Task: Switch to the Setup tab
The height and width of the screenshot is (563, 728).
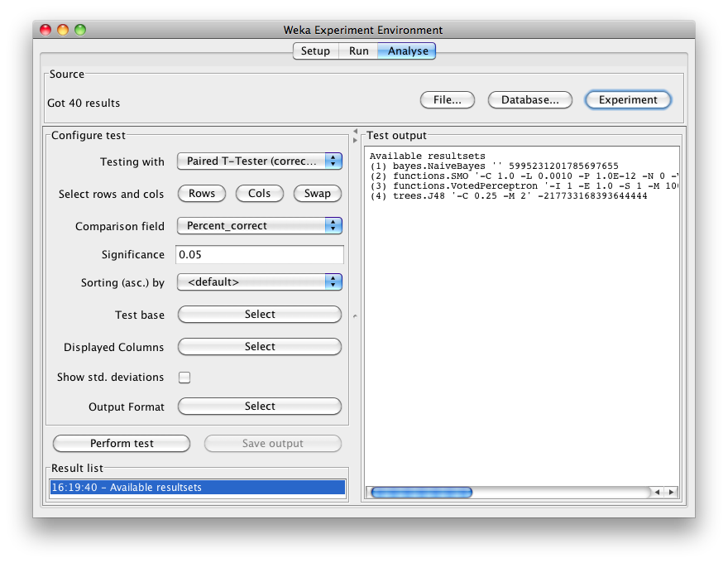Action: (315, 51)
